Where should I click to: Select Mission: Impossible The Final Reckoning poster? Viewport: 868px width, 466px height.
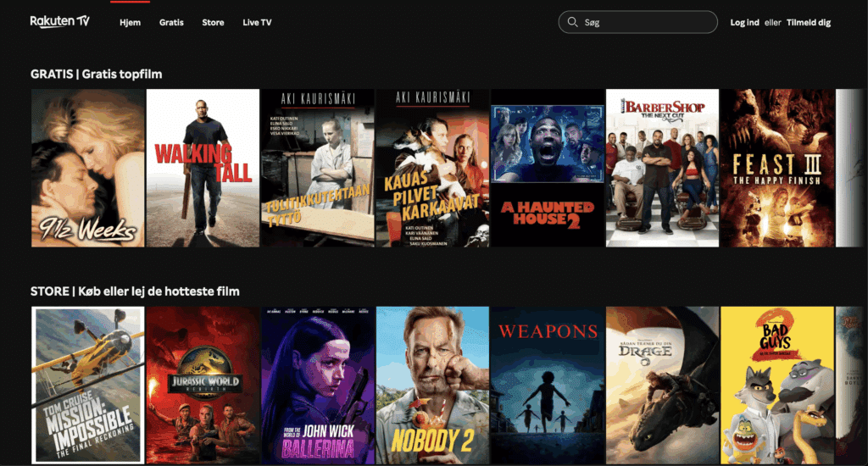[x=88, y=386]
